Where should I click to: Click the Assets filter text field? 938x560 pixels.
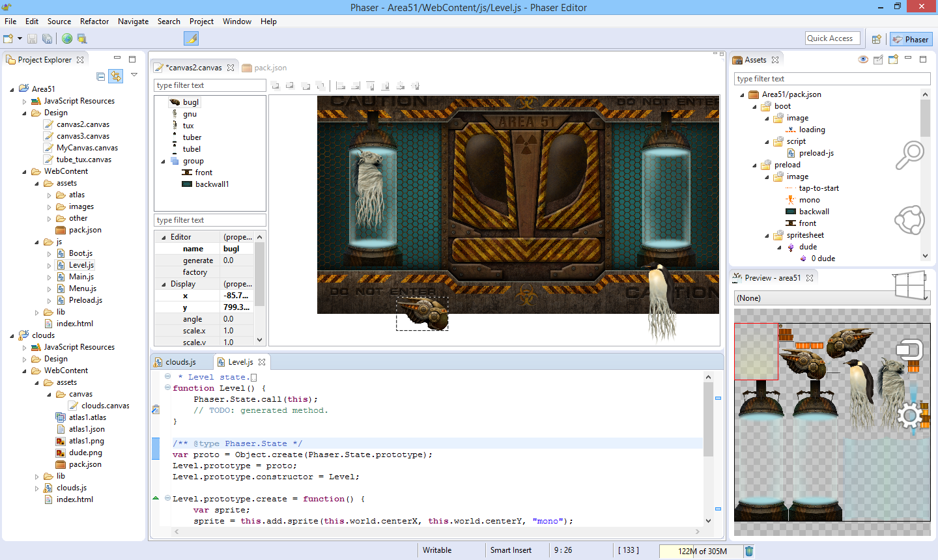tap(832, 79)
